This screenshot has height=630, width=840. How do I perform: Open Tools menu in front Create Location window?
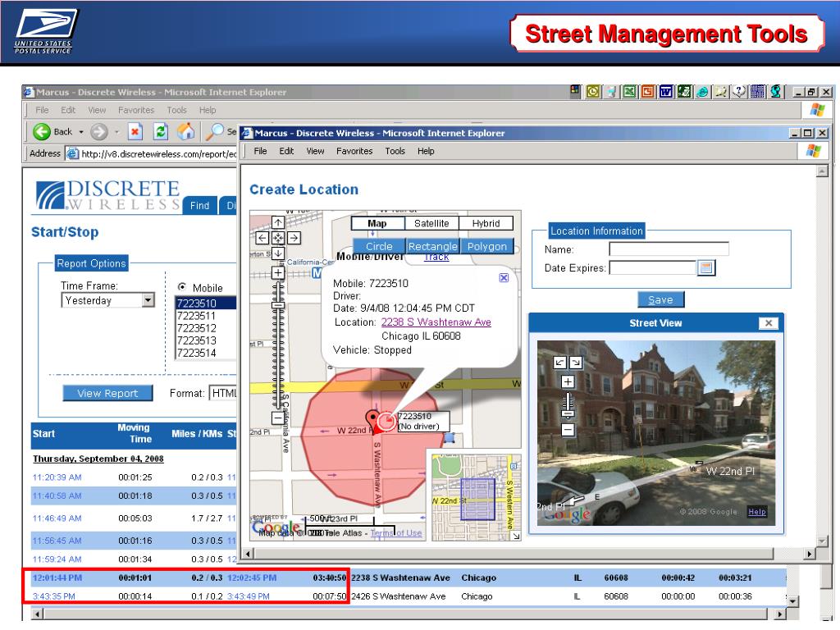[395, 151]
